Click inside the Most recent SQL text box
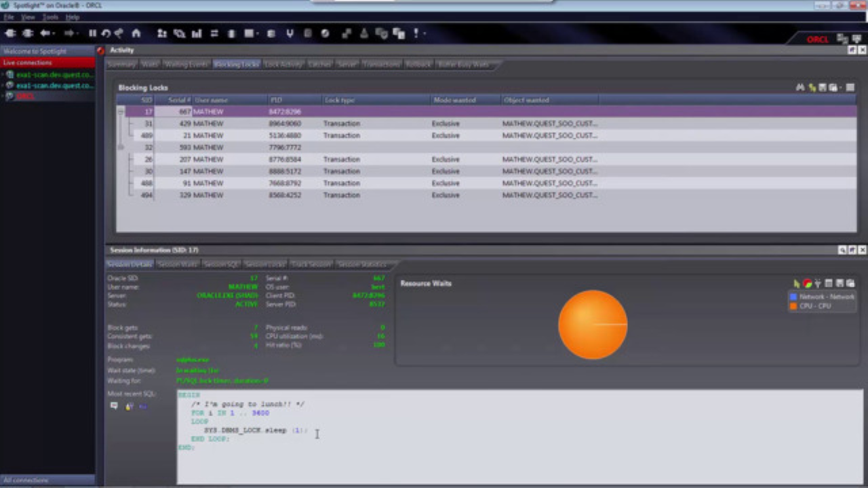The width and height of the screenshot is (868, 488). tap(519, 436)
